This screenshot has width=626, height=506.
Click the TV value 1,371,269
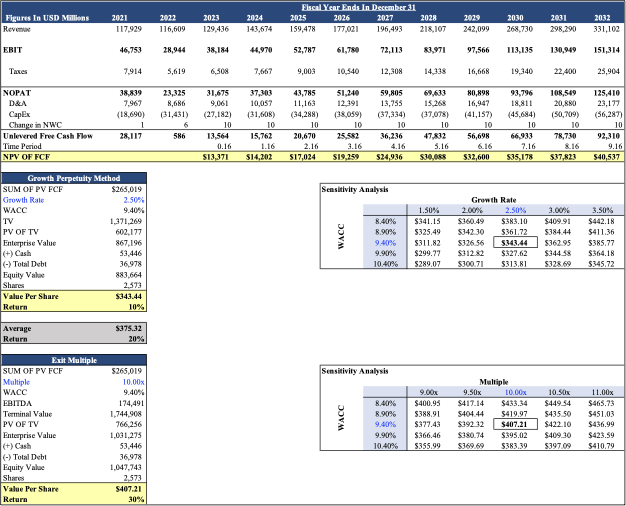(x=126, y=221)
